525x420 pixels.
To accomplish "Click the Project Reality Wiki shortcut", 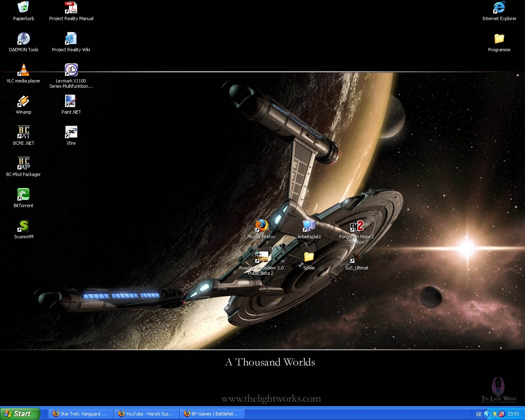I will pos(71,39).
